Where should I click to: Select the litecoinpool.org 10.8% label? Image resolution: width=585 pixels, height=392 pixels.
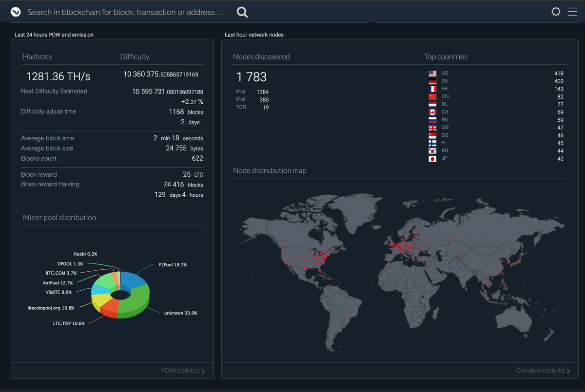pyautogui.click(x=51, y=308)
